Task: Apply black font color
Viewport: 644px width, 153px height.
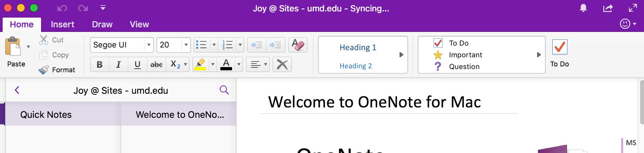Action: click(x=226, y=64)
